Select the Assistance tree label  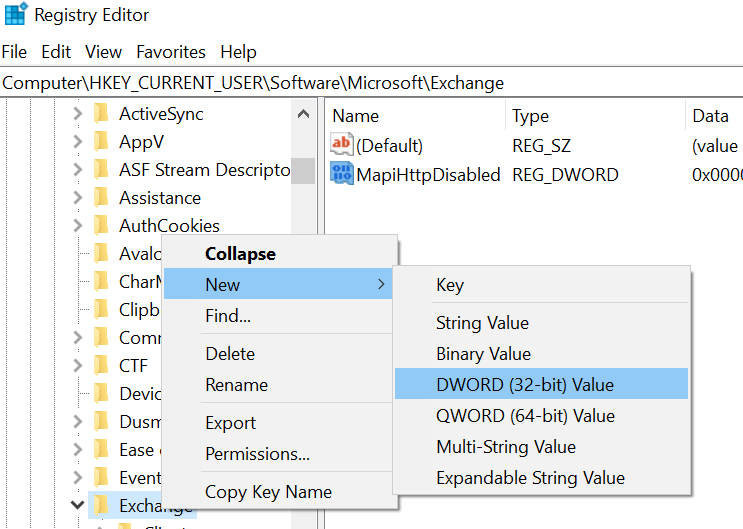160,198
